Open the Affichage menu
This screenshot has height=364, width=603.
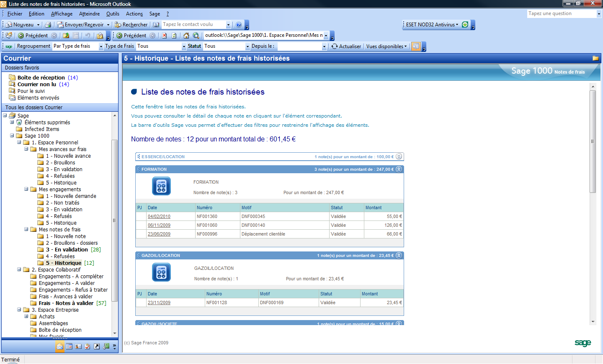[62, 14]
